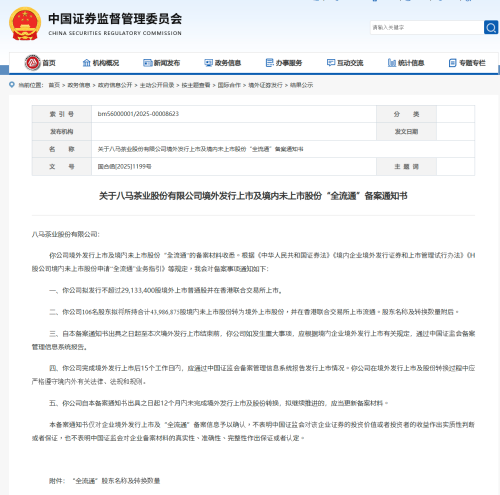Click the red home icon beside 首页

pos(32,63)
